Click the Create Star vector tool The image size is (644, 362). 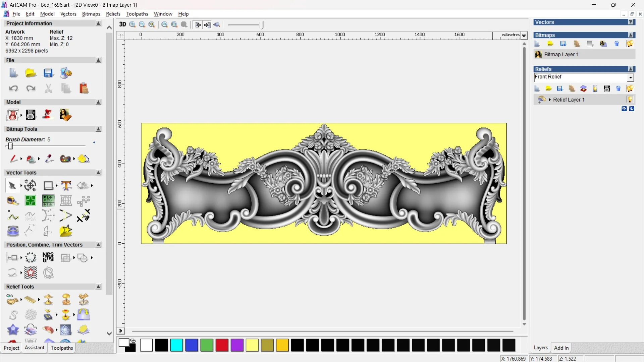pyautogui.click(x=66, y=231)
